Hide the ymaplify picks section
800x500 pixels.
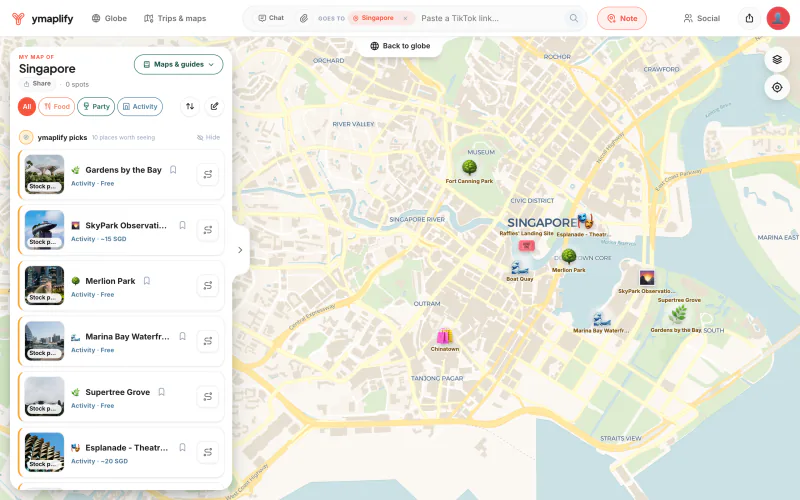tap(208, 137)
